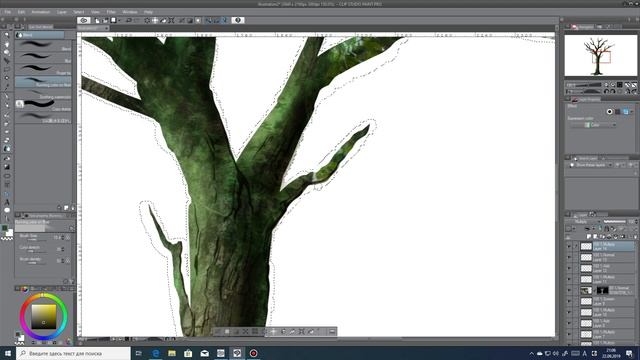640x360 pixels.
Task: Open Microsoft Store from taskbar
Action: click(x=188, y=353)
